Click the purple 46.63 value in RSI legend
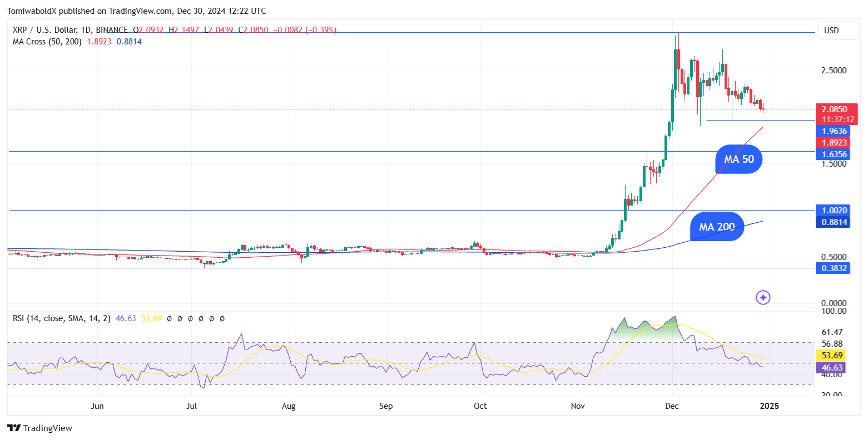The width and height of the screenshot is (868, 440). pos(126,318)
